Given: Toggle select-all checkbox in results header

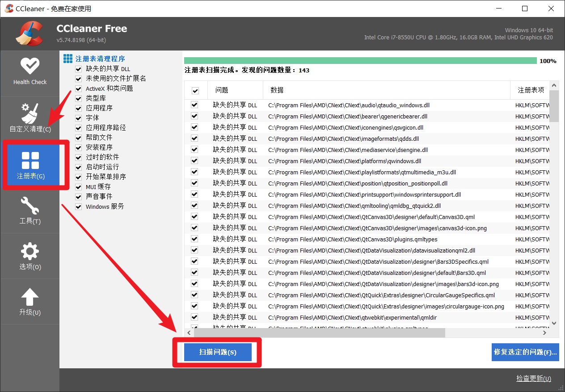Looking at the screenshot, I should click(195, 91).
